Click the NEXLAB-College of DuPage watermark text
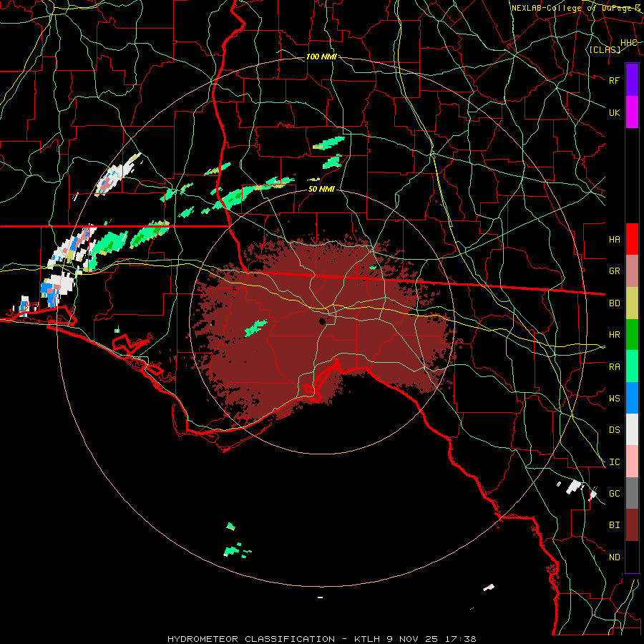 [576, 8]
